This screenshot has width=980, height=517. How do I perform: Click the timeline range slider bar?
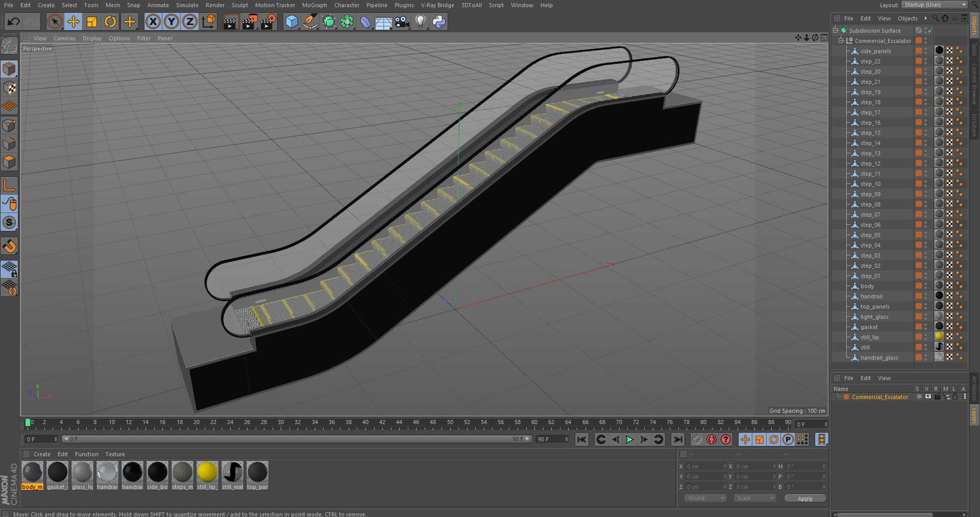pyautogui.click(x=297, y=439)
